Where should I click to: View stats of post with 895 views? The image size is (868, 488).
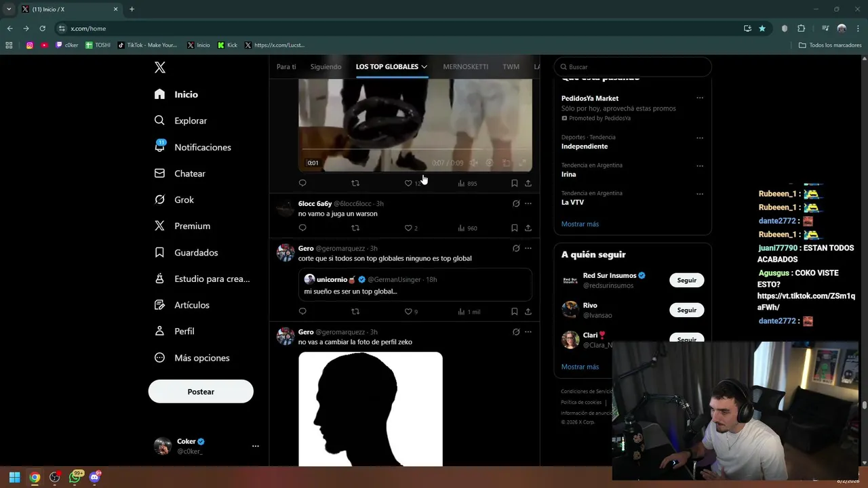[467, 183]
